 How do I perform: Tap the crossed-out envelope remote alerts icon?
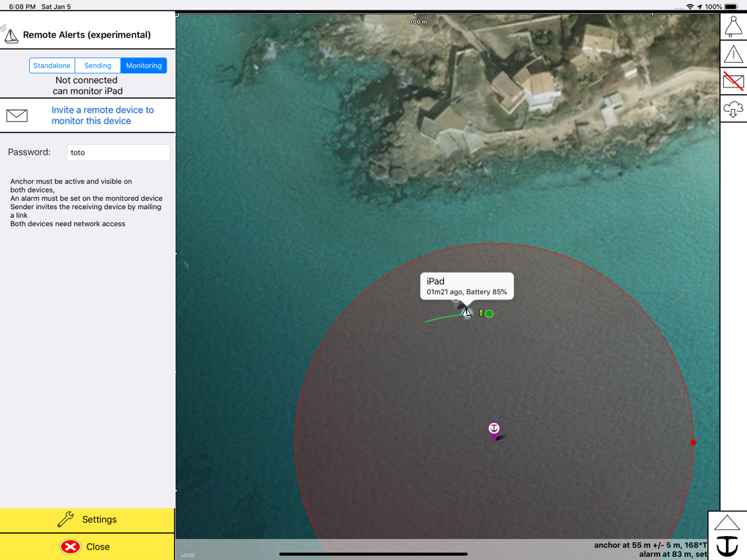pyautogui.click(x=734, y=81)
